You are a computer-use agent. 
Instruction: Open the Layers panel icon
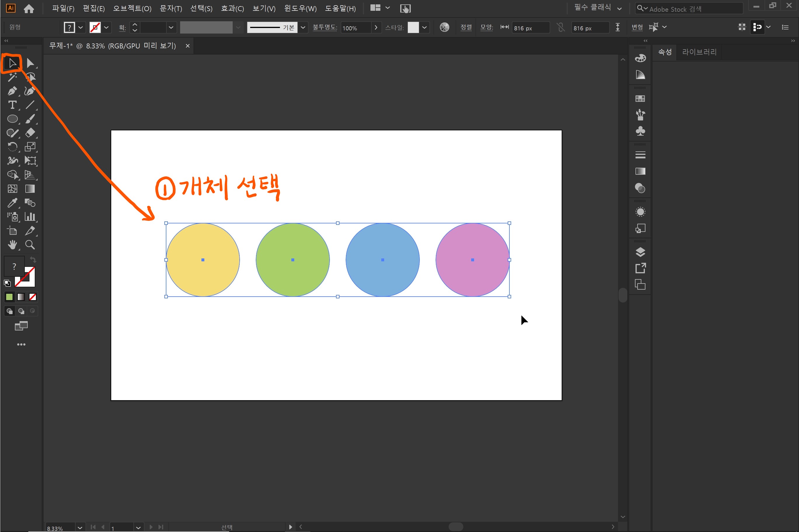(640, 252)
